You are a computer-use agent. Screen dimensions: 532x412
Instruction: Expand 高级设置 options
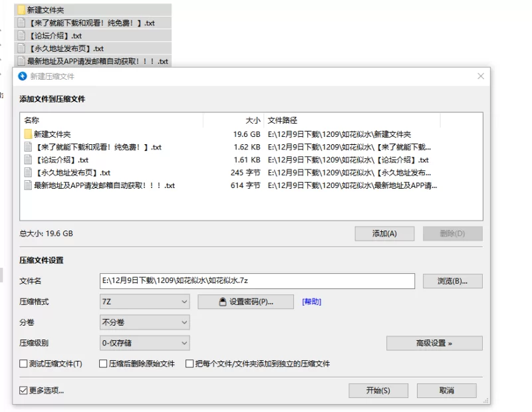click(x=434, y=343)
